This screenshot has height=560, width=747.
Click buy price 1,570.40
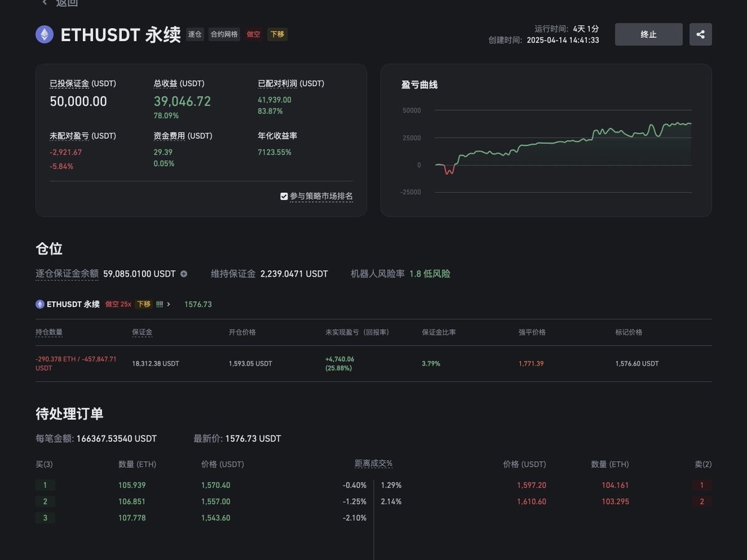[215, 485]
